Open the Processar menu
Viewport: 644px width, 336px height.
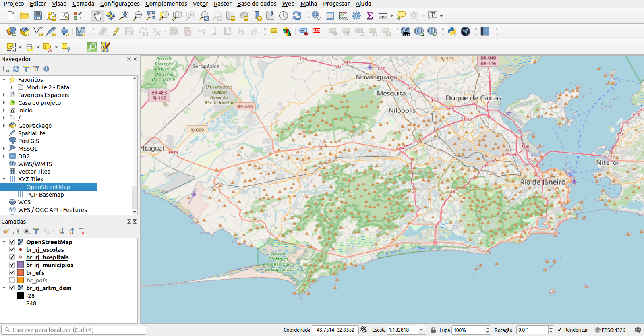pyautogui.click(x=336, y=4)
